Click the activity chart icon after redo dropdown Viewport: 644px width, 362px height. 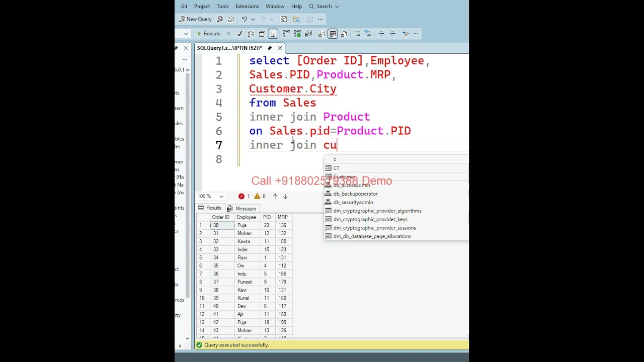(x=284, y=19)
